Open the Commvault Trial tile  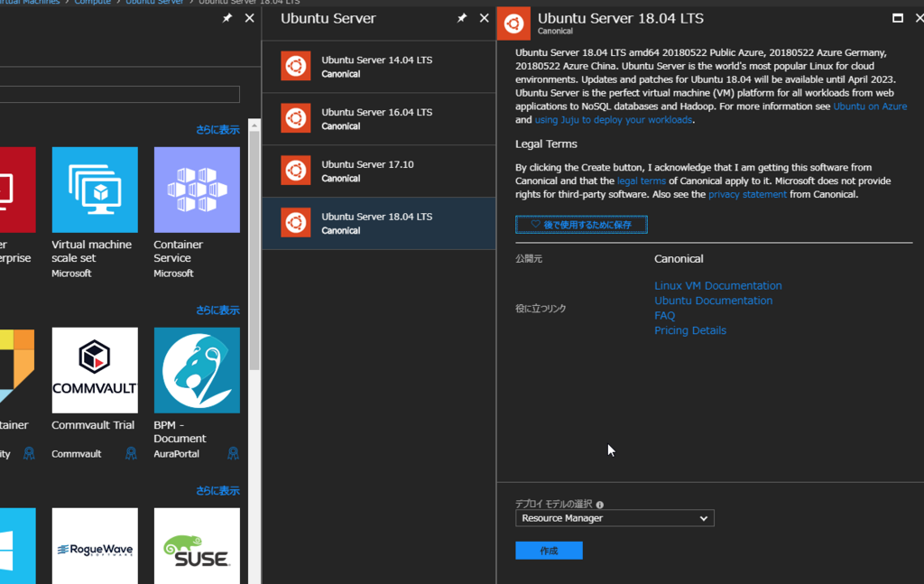coord(95,370)
